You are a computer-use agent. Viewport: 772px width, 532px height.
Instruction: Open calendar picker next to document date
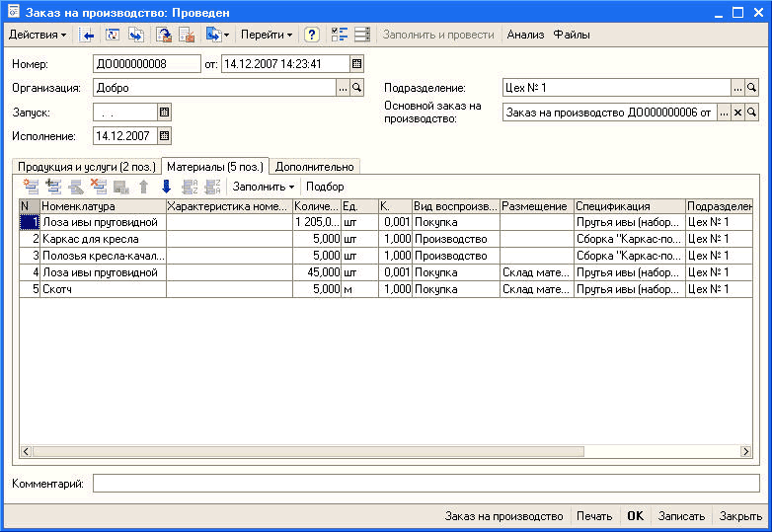357,64
